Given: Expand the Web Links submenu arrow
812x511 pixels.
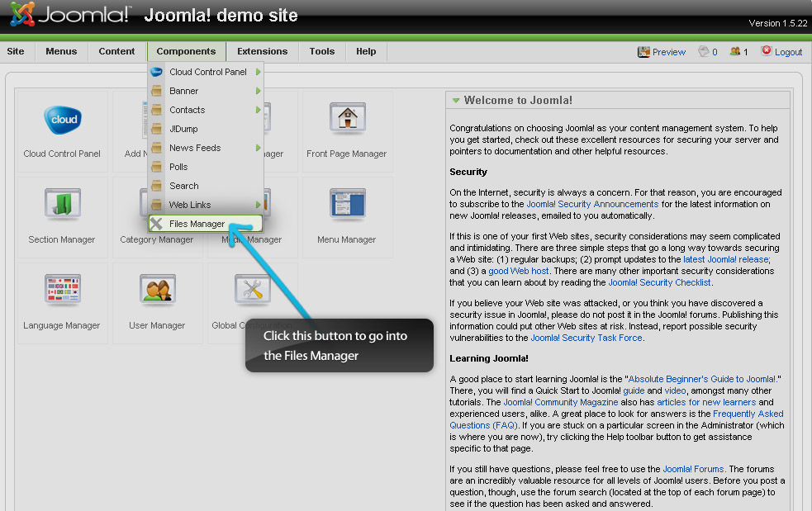Looking at the screenshot, I should pyautogui.click(x=258, y=205).
